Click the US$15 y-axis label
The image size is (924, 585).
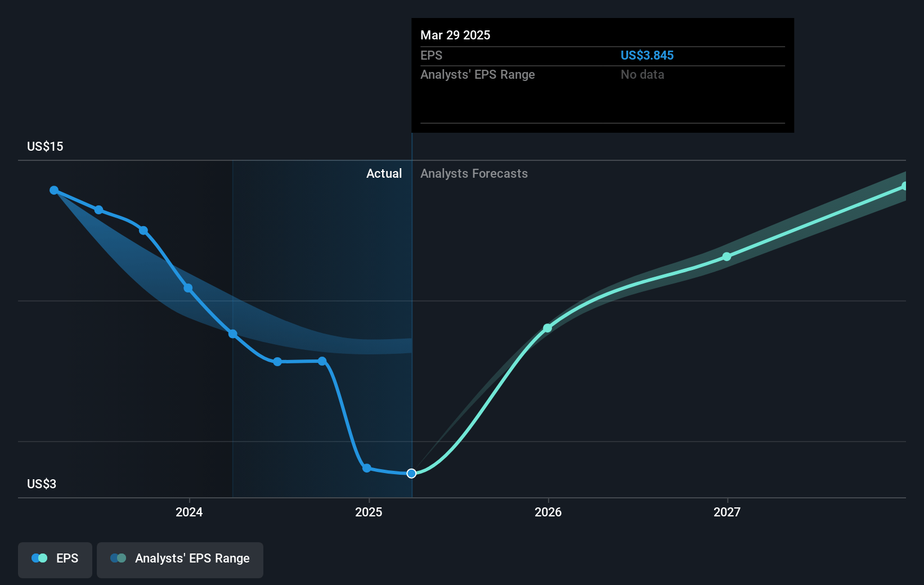[x=45, y=146]
